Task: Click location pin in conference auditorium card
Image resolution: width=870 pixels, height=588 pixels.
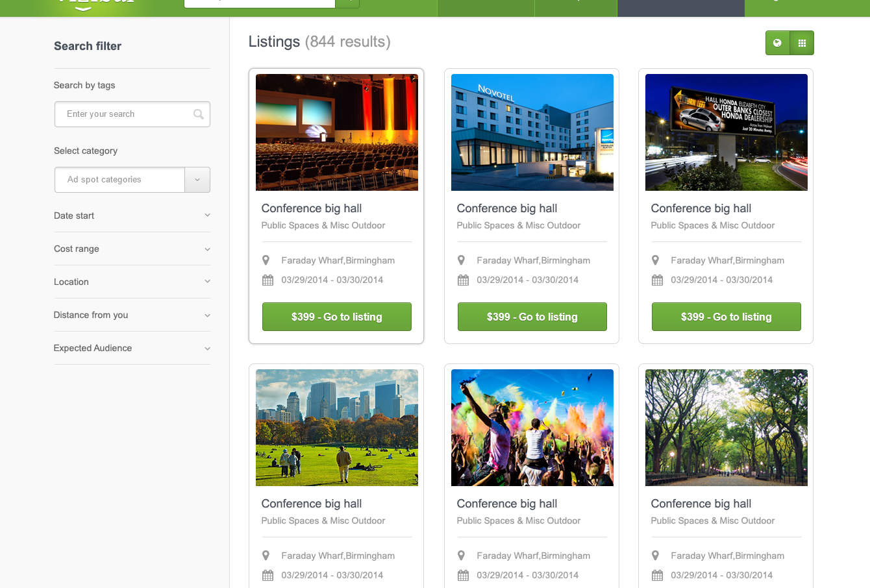Action: [266, 260]
